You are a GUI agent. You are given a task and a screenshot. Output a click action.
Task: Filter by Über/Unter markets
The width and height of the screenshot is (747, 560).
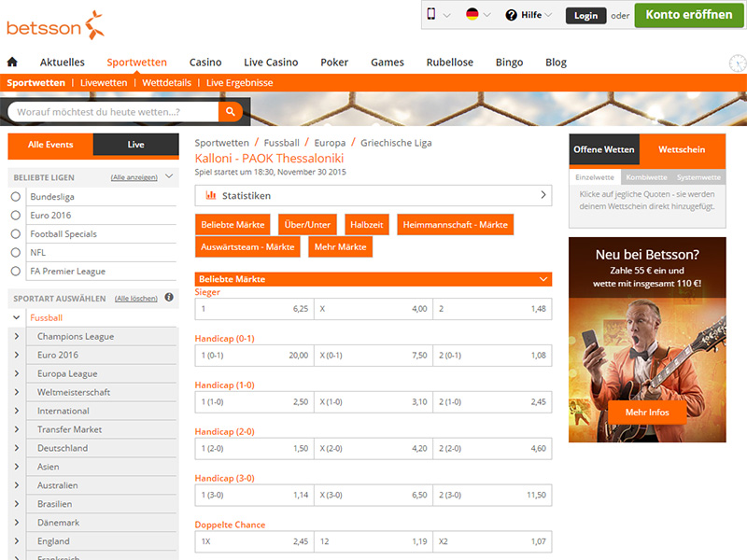point(307,225)
